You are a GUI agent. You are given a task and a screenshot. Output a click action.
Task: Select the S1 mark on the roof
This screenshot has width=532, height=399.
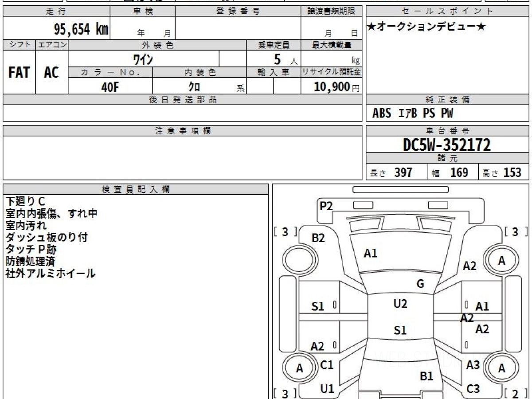point(400,330)
